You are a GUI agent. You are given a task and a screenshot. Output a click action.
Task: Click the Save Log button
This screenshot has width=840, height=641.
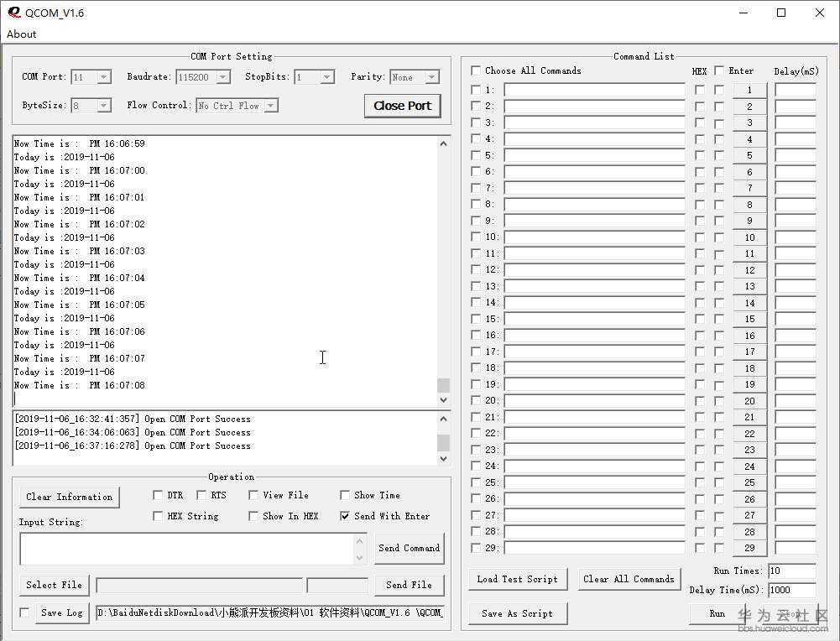click(61, 612)
